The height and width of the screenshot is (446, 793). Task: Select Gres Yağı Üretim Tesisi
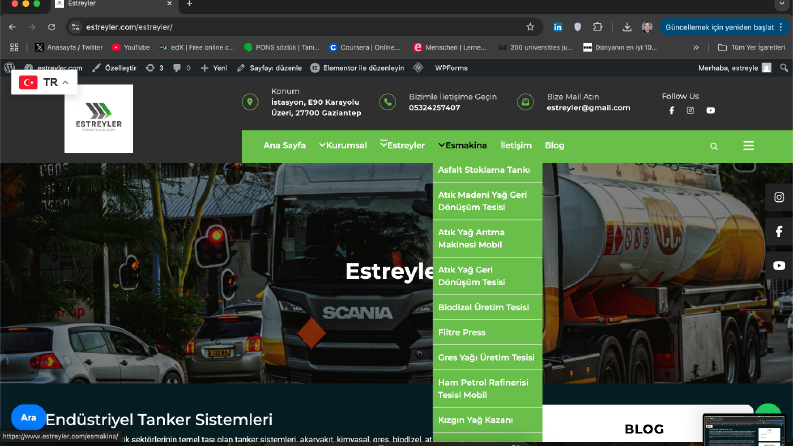point(488,358)
